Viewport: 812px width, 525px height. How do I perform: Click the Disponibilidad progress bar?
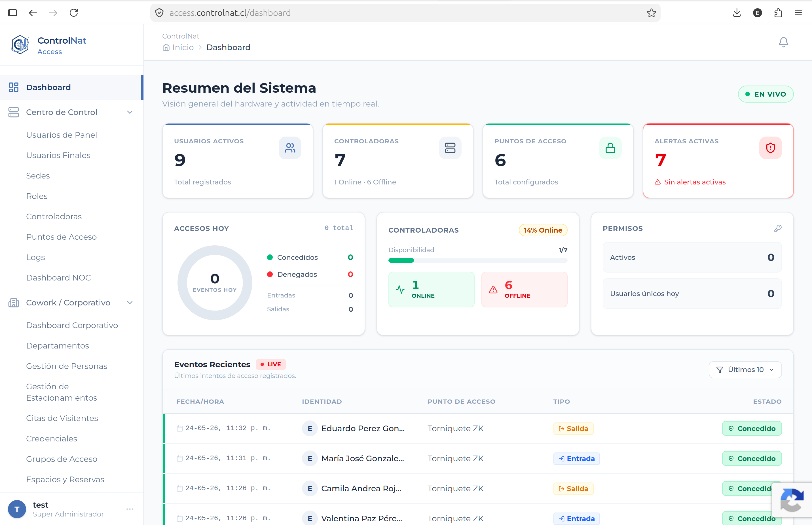[478, 260]
